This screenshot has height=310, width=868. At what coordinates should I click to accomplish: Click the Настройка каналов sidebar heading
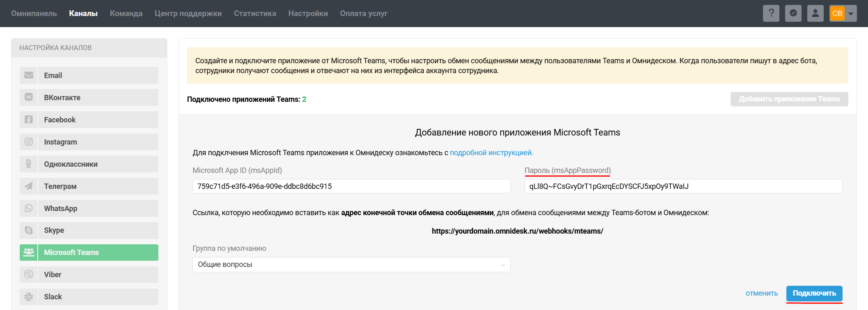pyautogui.click(x=55, y=48)
